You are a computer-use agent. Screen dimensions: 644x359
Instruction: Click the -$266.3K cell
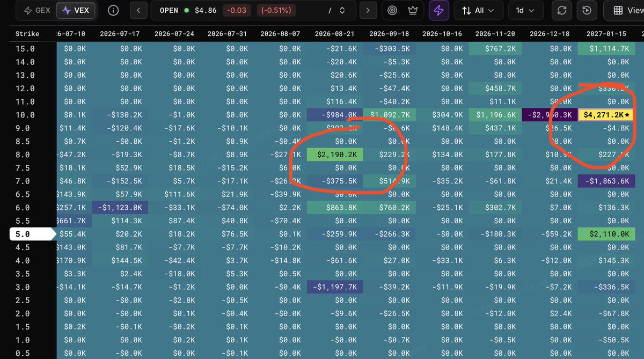click(x=389, y=234)
